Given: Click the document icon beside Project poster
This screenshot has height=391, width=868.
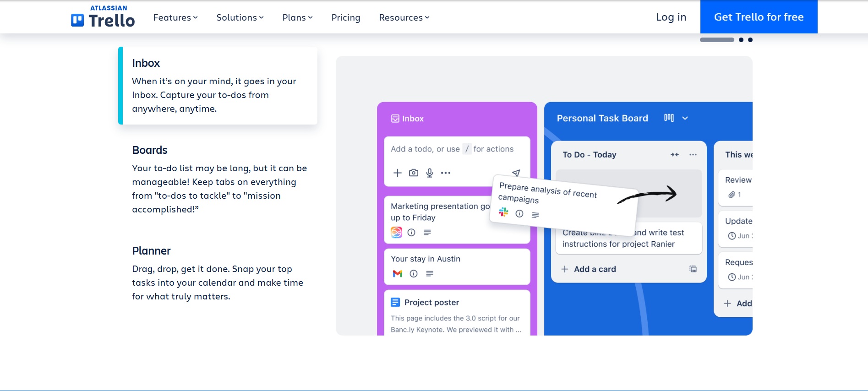Looking at the screenshot, I should tap(395, 302).
